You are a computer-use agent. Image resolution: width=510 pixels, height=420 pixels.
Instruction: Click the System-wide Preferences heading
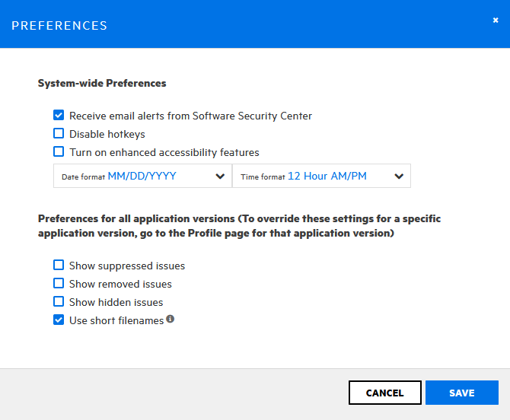click(102, 83)
